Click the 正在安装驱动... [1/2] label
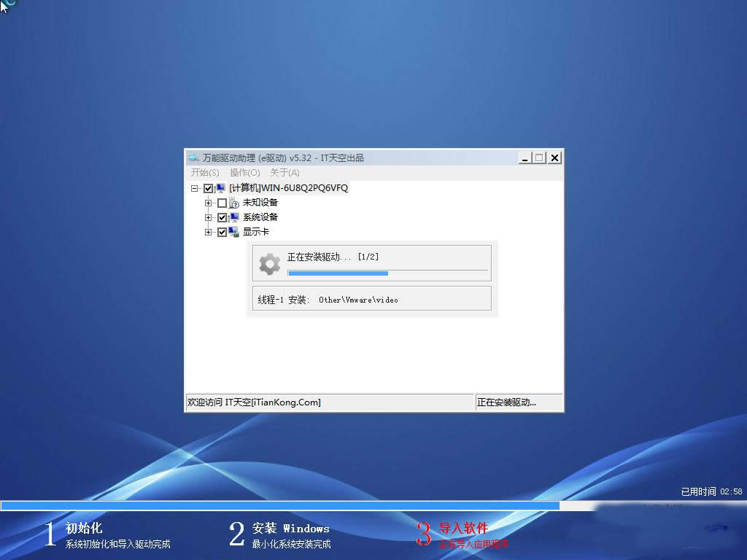The height and width of the screenshot is (560, 747). coord(333,257)
